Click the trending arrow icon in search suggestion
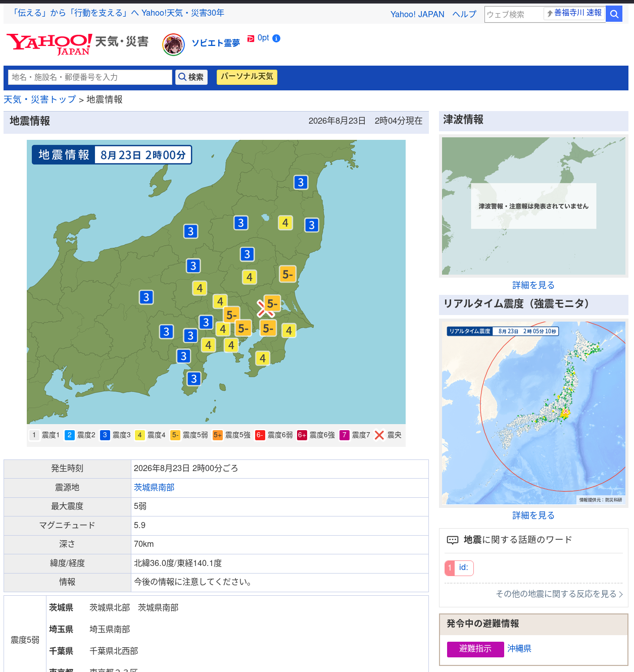634x672 pixels. [550, 14]
